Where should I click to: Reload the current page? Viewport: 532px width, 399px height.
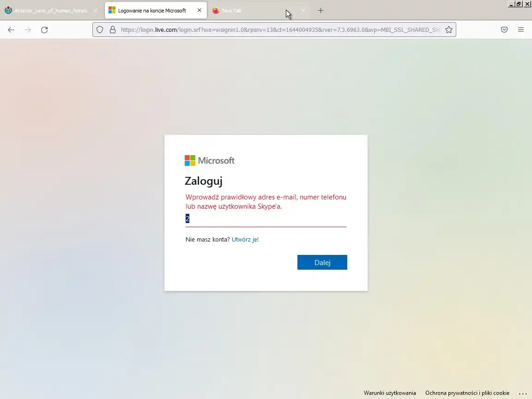coord(44,30)
